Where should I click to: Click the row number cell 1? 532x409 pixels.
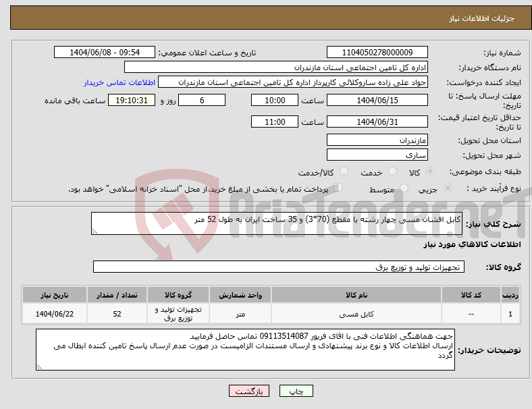(510, 314)
